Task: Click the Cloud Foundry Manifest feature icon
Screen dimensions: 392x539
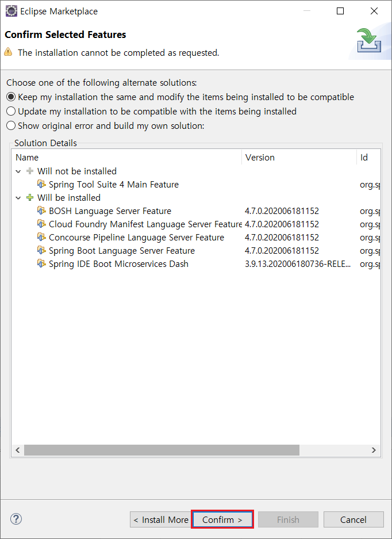Action: click(41, 224)
